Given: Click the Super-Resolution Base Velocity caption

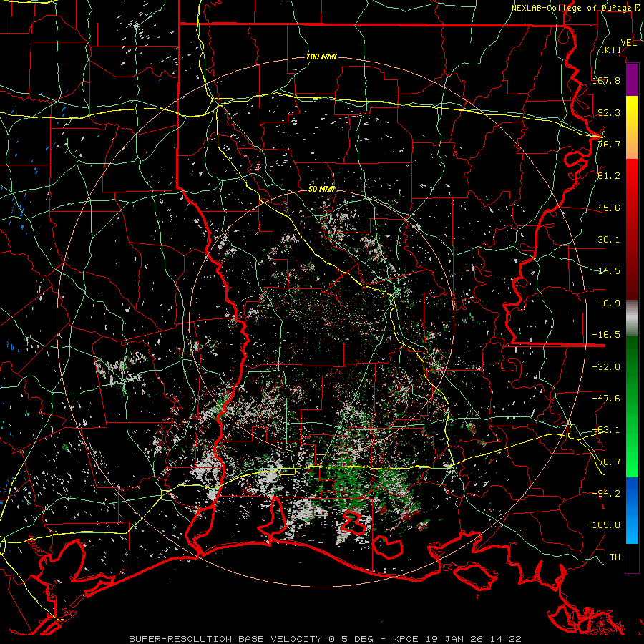Looking at the screenshot, I should coord(326,639).
